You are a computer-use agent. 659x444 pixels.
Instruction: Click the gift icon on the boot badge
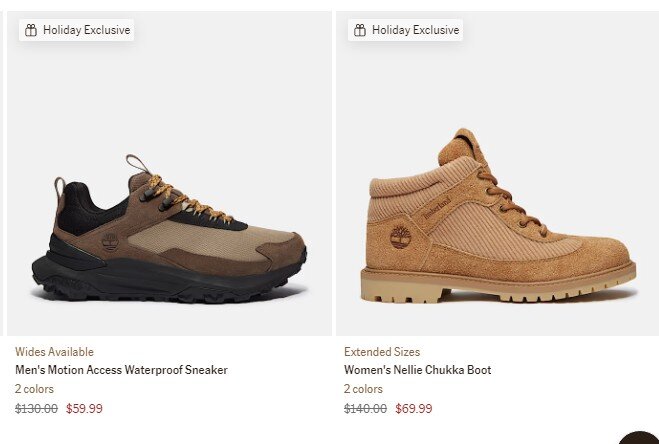click(359, 30)
